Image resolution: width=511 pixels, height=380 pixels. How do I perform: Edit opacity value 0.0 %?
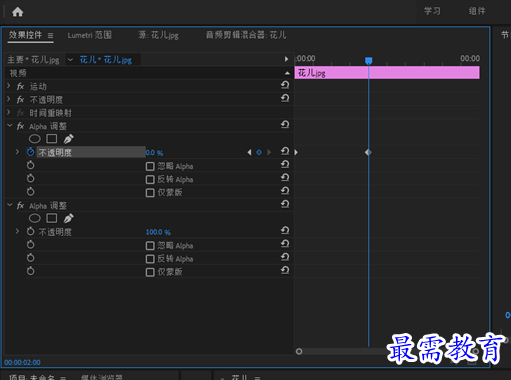point(154,153)
